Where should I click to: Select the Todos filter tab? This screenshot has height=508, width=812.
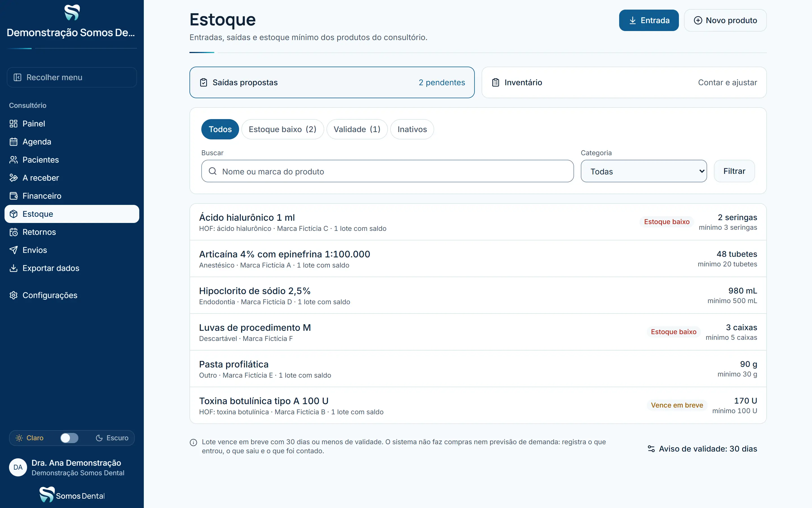[x=220, y=129]
